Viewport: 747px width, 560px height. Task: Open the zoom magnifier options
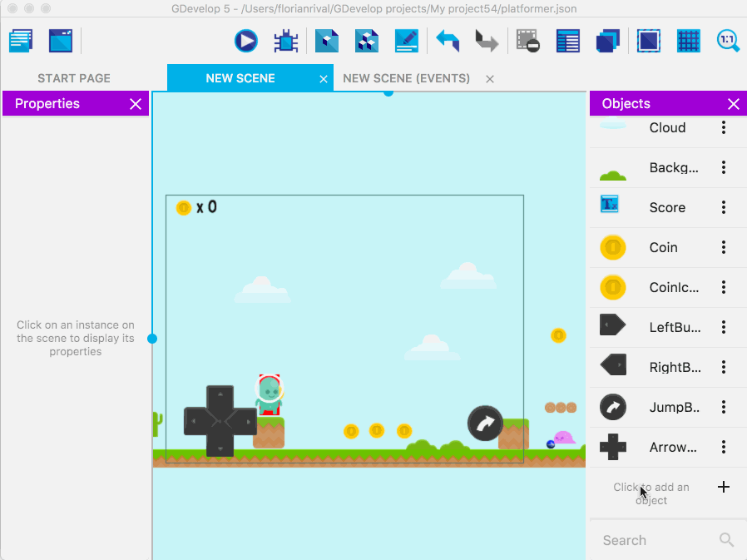coord(728,40)
